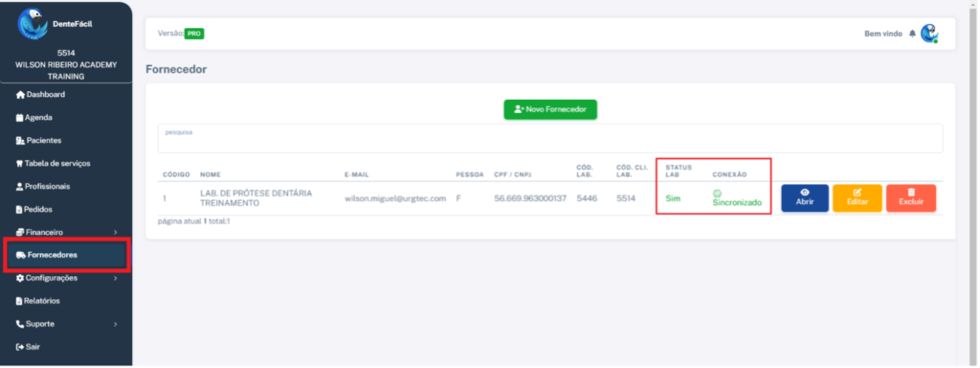Click the Pedidos document icon

pos(19,210)
